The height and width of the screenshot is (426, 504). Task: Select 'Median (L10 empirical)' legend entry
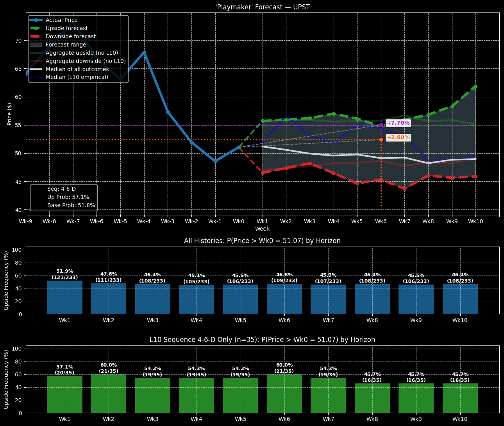pyautogui.click(x=69, y=77)
